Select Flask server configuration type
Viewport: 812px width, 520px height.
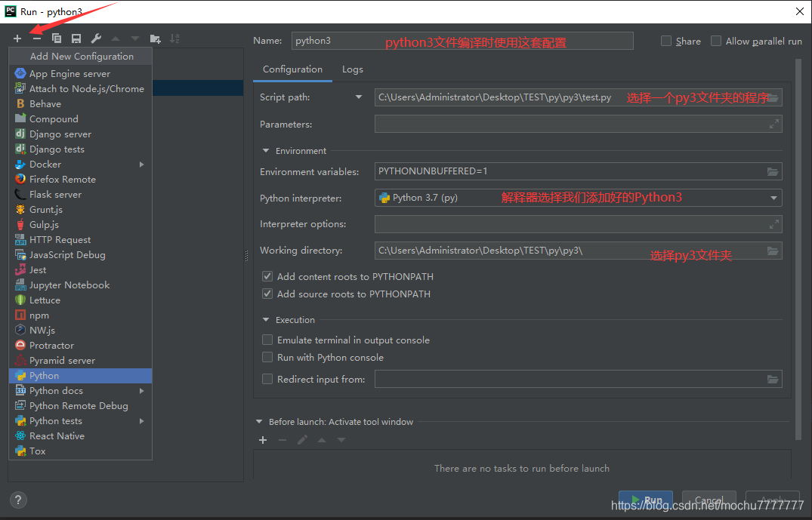coord(80,194)
